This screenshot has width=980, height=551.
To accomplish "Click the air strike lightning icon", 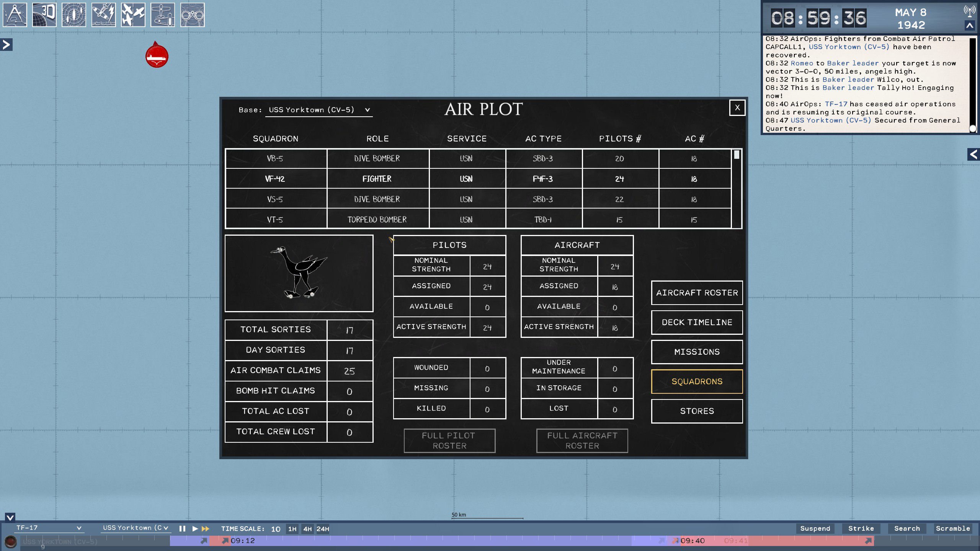I will 103,15.
